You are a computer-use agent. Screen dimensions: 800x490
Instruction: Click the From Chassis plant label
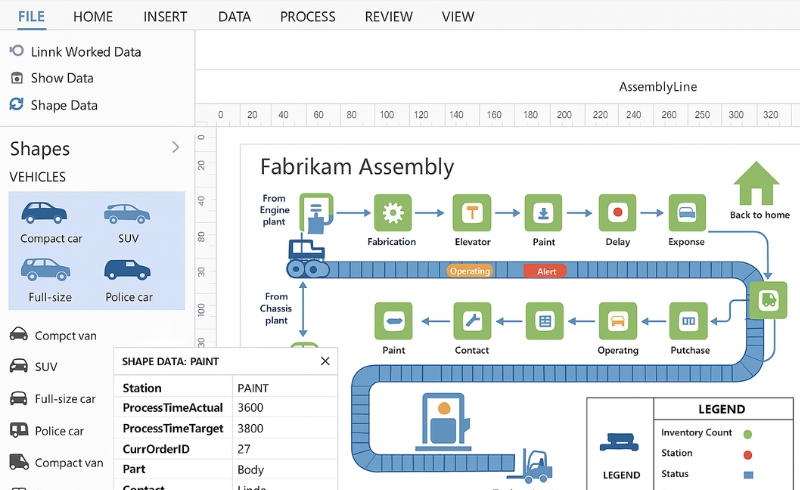click(x=276, y=308)
